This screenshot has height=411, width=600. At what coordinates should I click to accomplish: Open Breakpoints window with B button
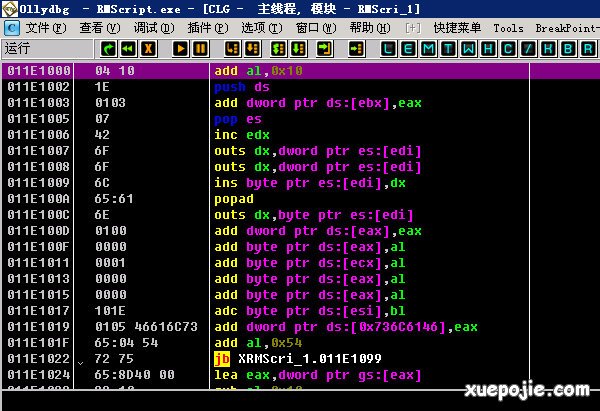point(568,49)
